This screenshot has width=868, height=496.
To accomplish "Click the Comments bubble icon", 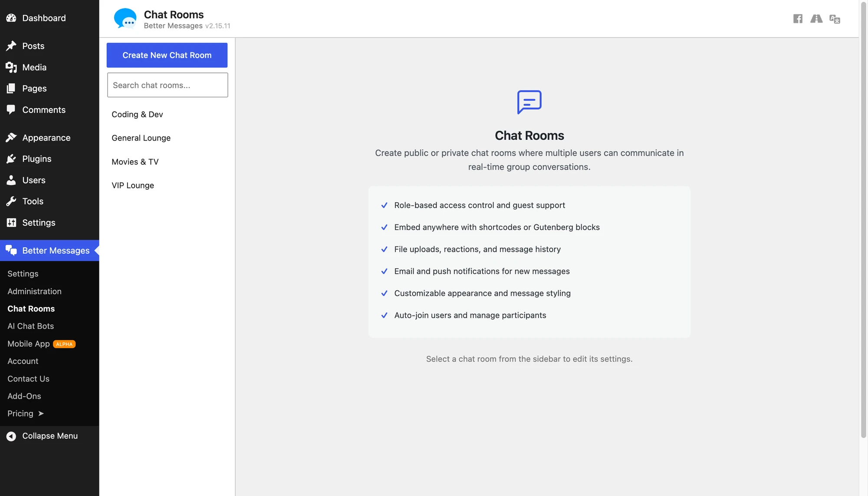I will coord(11,110).
